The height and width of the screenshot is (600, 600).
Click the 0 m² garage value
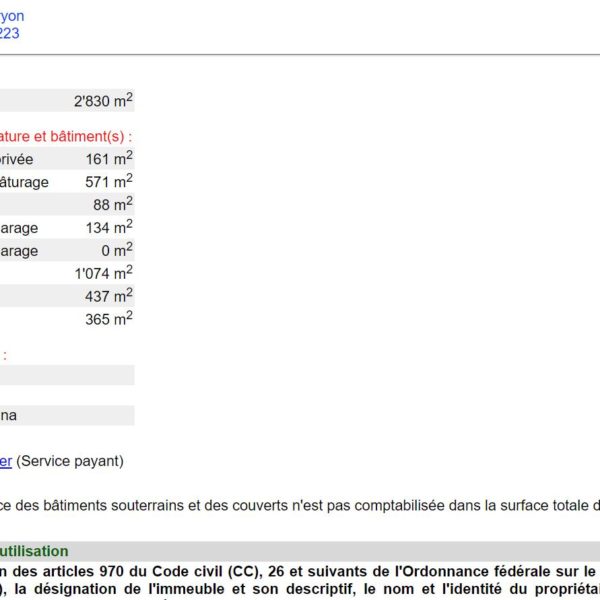coord(117,250)
